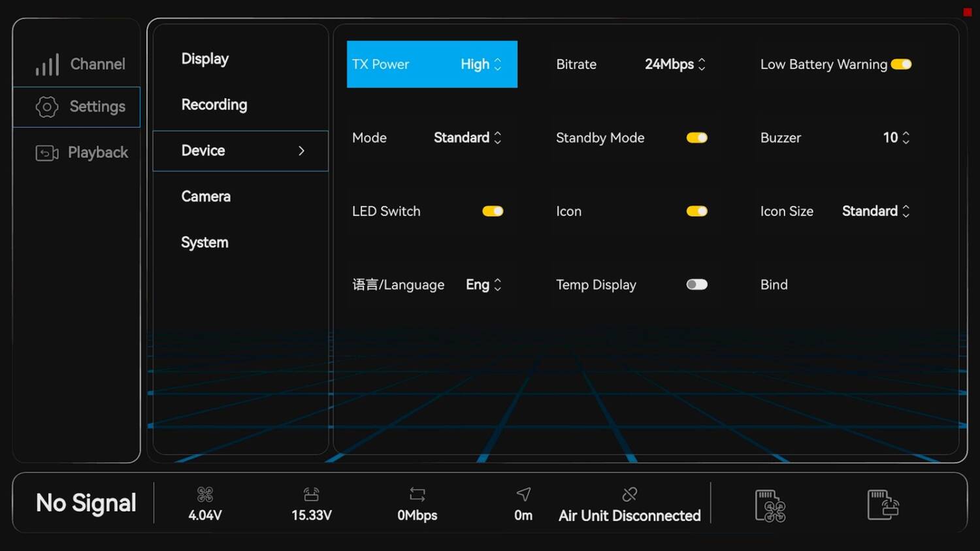Change the Icon Size Standard selector
Screen dimensions: 980x551
click(875, 211)
